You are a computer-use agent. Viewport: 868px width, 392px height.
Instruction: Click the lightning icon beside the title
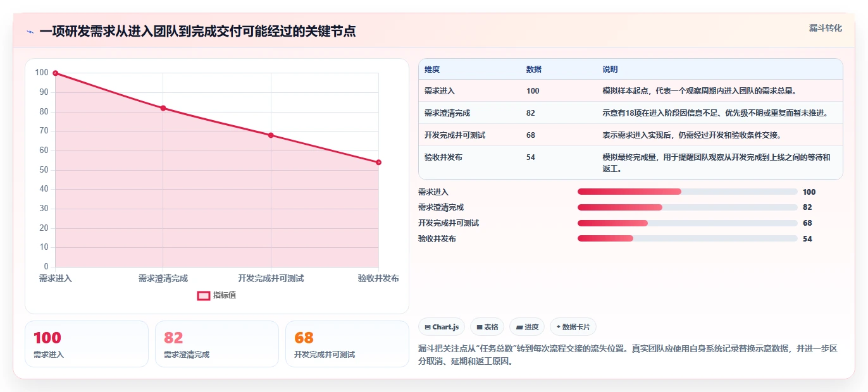[x=30, y=32]
